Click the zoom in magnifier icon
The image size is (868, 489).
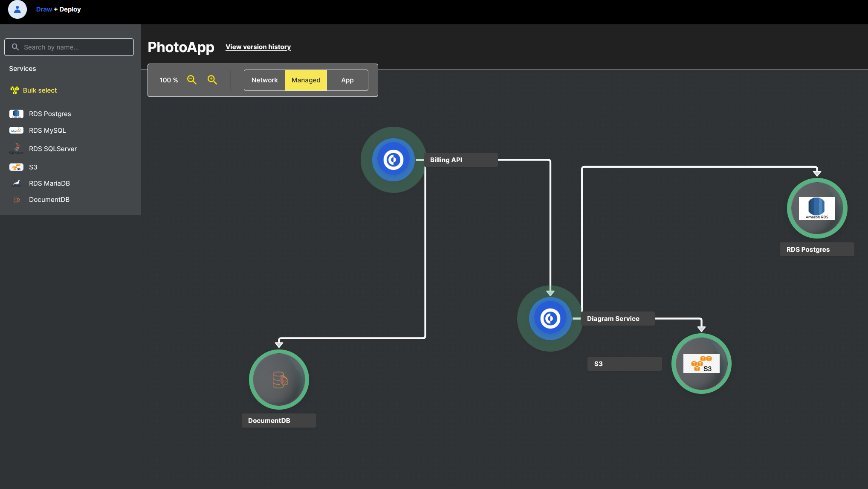coord(212,80)
